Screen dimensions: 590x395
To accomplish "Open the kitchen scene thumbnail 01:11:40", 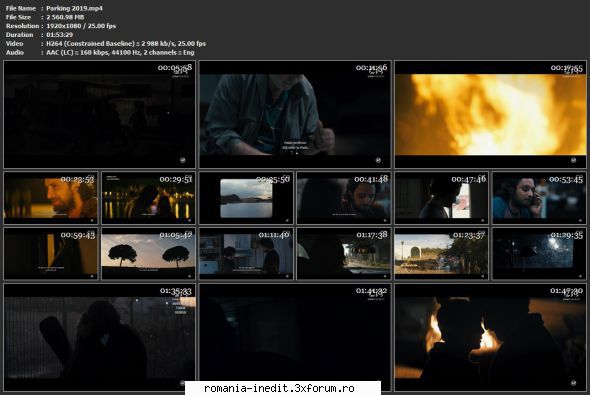I will click(x=246, y=254).
